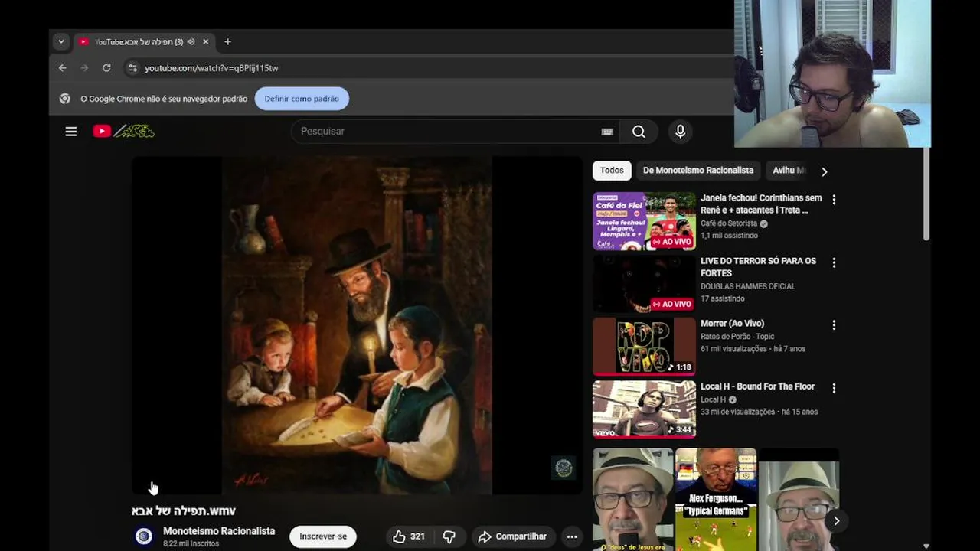Image resolution: width=980 pixels, height=551 pixels.
Task: Open the Morrer (Ao Vivo) thumbnail
Action: (x=644, y=347)
